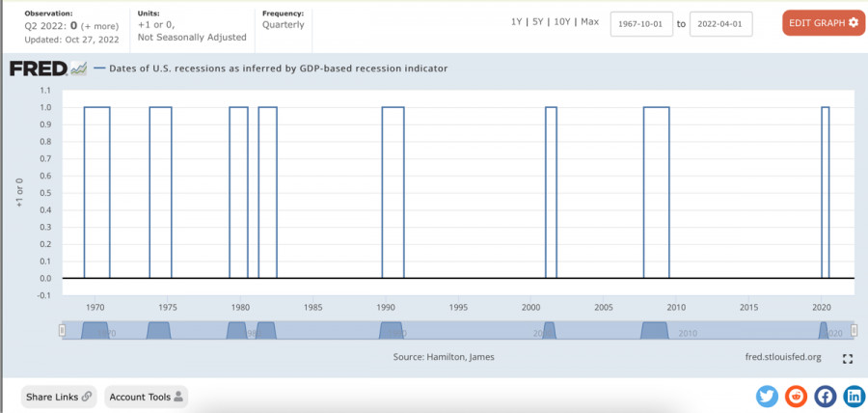This screenshot has height=413, width=868.
Task: Open the Share Links menu
Action: [x=59, y=397]
